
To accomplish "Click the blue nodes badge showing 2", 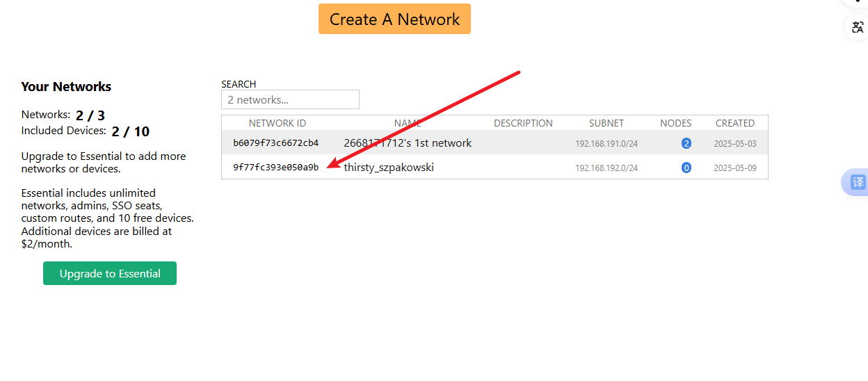I will click(686, 144).
